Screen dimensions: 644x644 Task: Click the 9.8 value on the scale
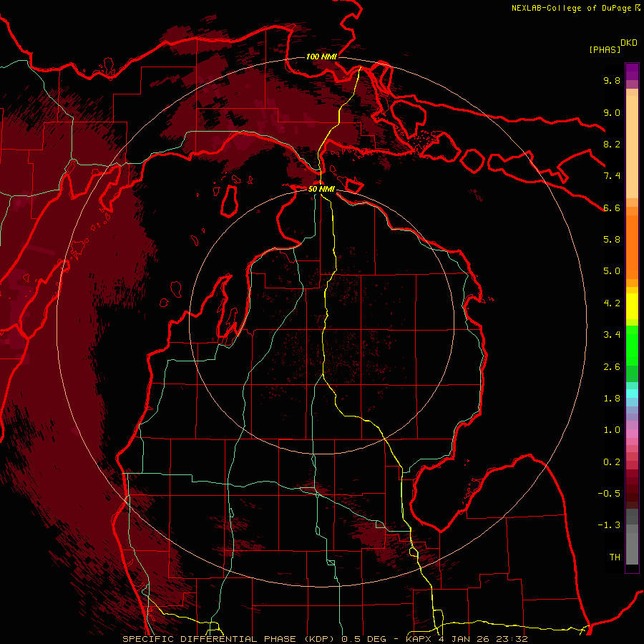click(612, 80)
